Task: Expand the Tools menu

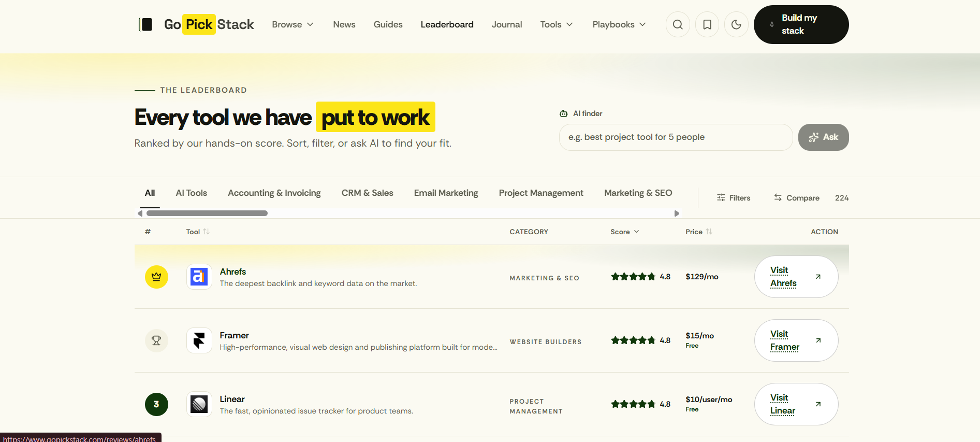Action: pos(557,24)
